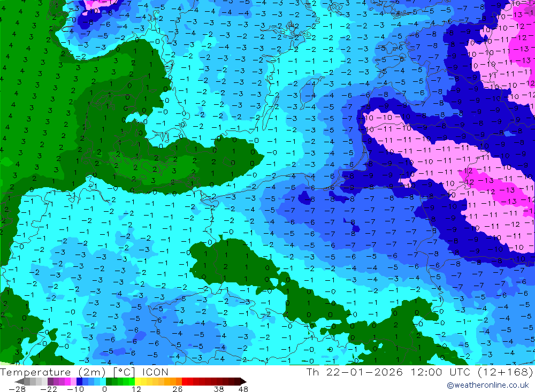Image resolution: width=535 pixels, height=392 pixels.
Task: Click the dark maroon right arrow tip of the legend
Action: (243, 381)
